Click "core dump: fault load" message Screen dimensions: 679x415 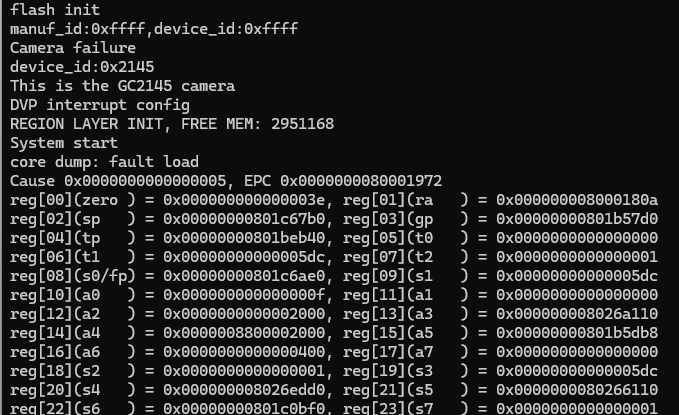[x=104, y=162]
